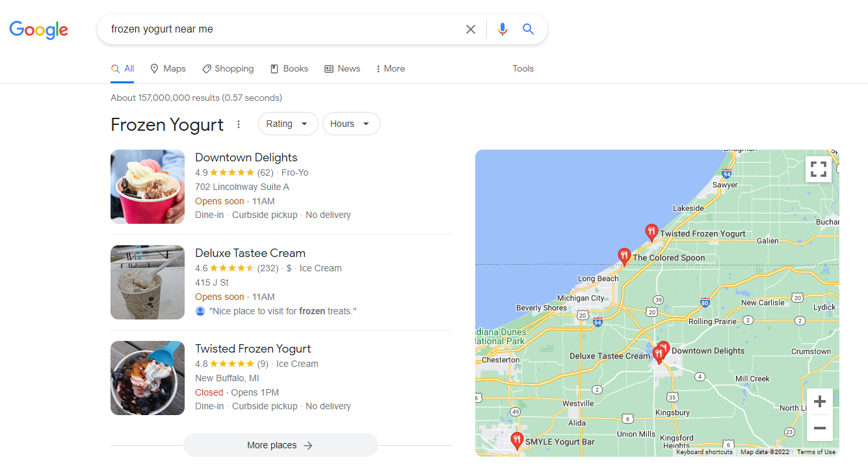Click the review quote about frozen treats
868x473 pixels.
pos(283,311)
